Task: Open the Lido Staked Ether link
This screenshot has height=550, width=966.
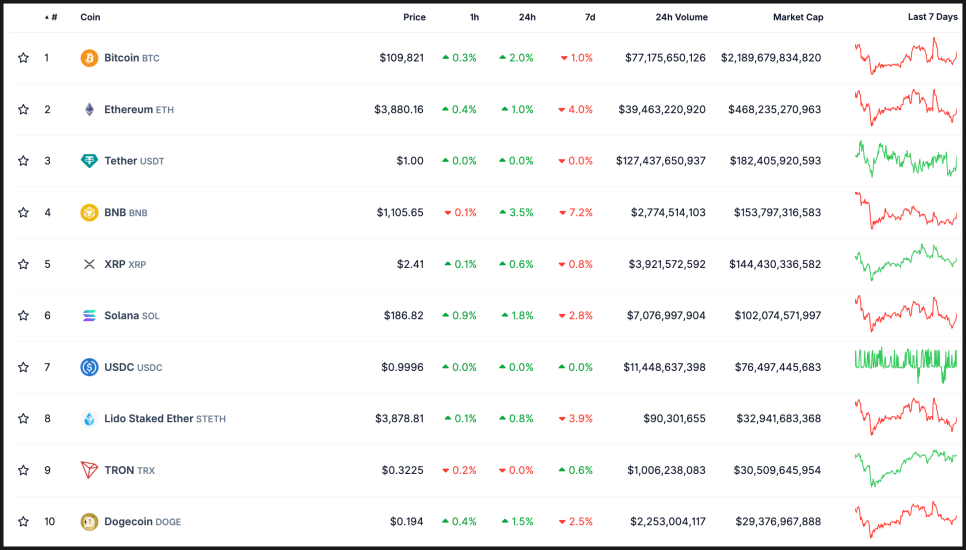Action: (x=164, y=419)
